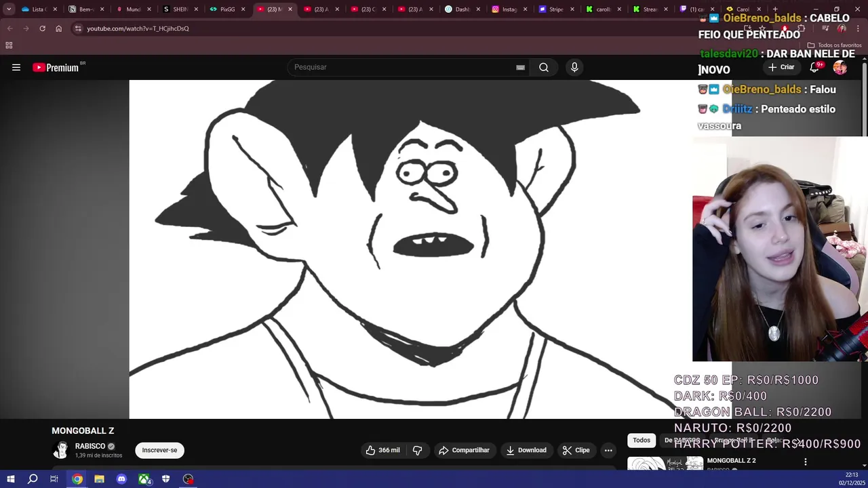
Task: Click the MONGOBALL Z video title
Action: pos(83,430)
